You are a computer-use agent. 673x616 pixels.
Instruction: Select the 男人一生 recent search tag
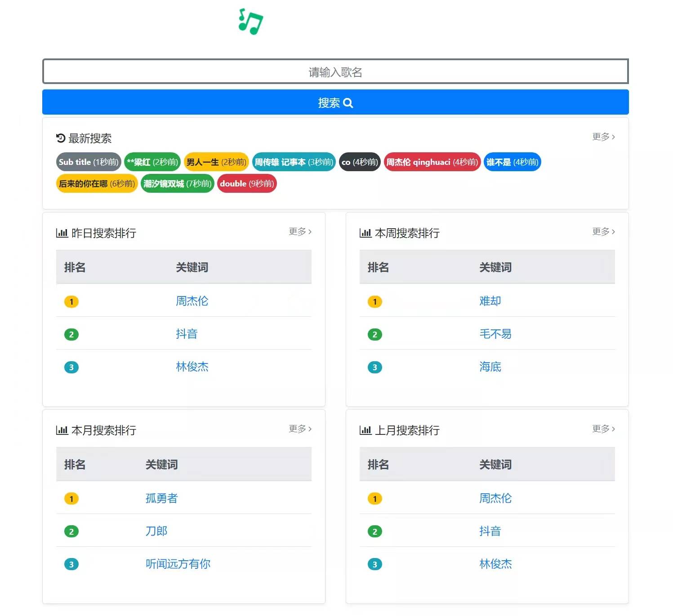point(216,162)
